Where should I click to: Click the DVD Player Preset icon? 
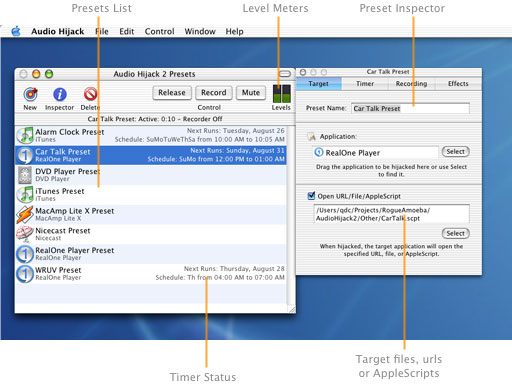[x=25, y=175]
